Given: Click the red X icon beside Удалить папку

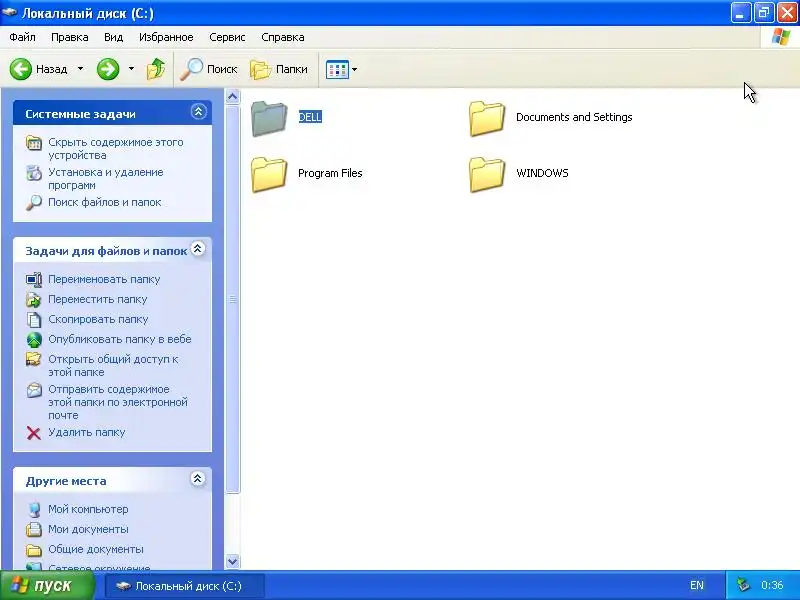Looking at the screenshot, I should coord(34,433).
